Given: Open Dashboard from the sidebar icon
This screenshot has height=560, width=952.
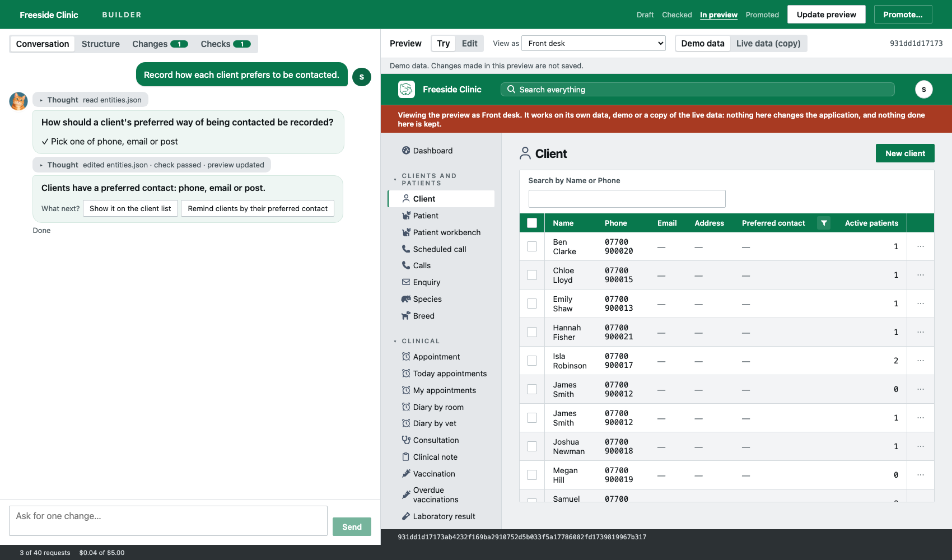Looking at the screenshot, I should pos(406,151).
